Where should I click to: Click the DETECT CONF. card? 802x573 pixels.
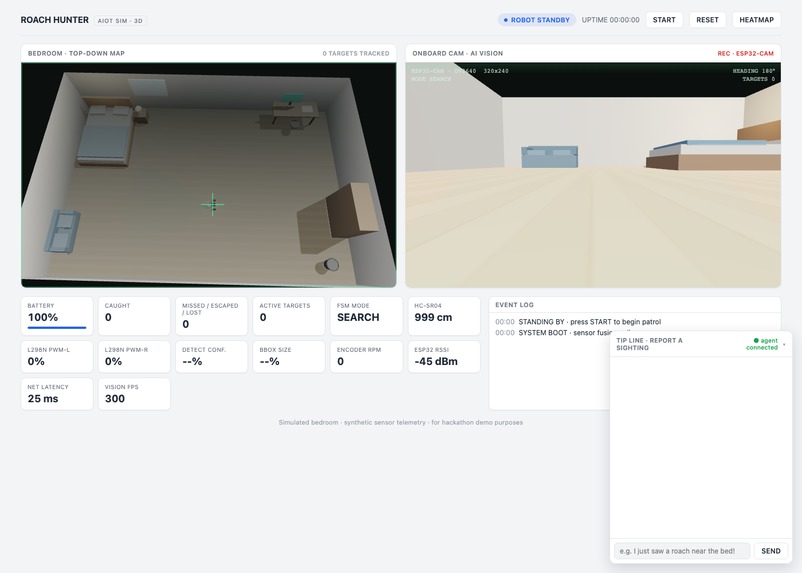tap(211, 357)
